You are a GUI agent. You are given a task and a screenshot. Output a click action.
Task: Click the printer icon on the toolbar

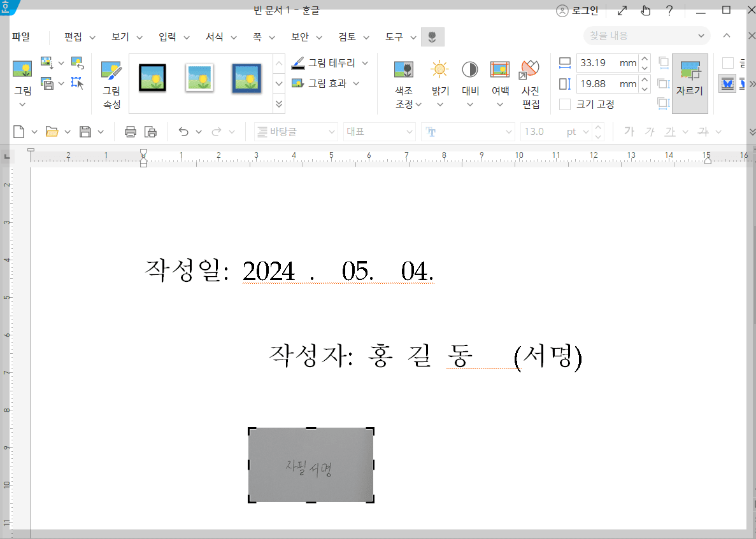(x=130, y=131)
